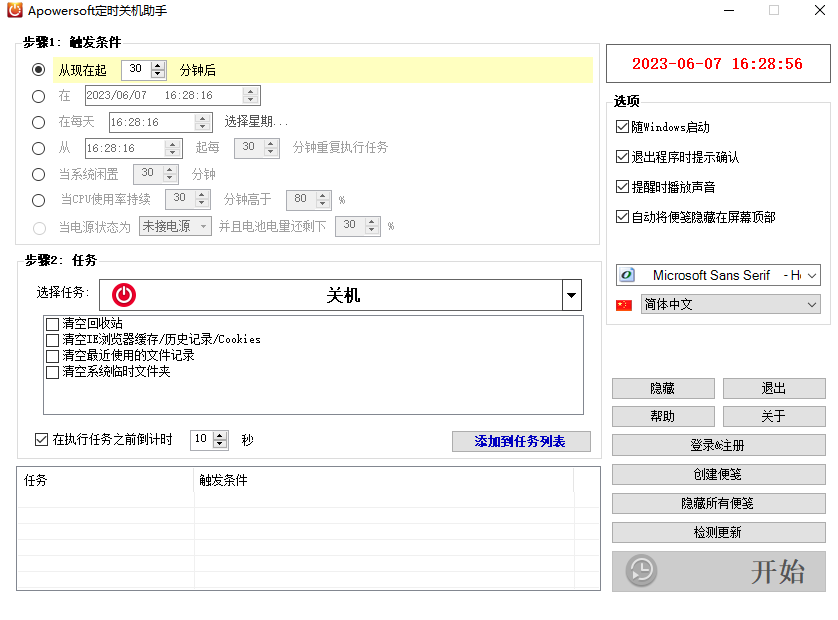Click the date-time field spinner arrows
Image resolution: width=838 pixels, height=620 pixels.
pyautogui.click(x=250, y=96)
